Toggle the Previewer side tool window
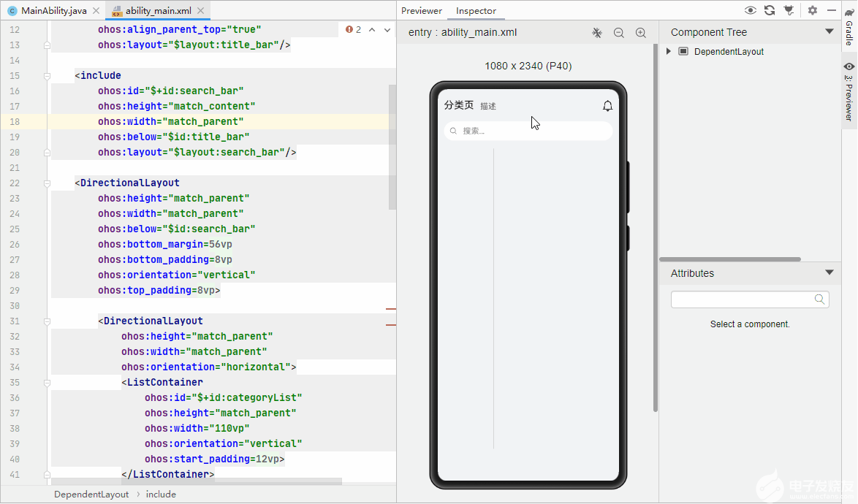 point(849,91)
